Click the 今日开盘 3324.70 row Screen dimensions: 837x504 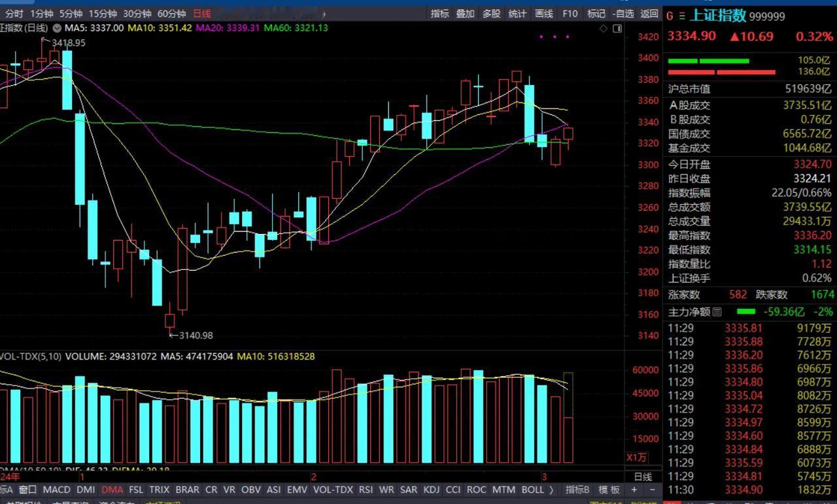(749, 164)
